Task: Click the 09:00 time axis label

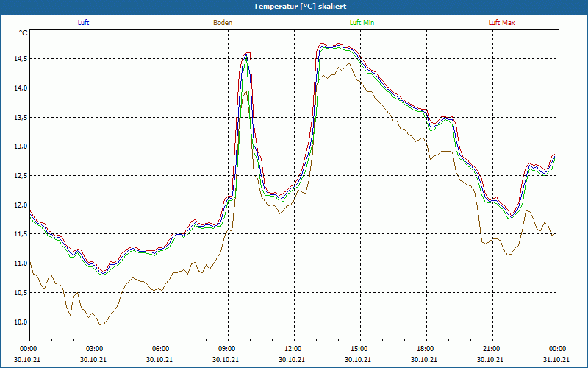Action: pyautogui.click(x=229, y=349)
